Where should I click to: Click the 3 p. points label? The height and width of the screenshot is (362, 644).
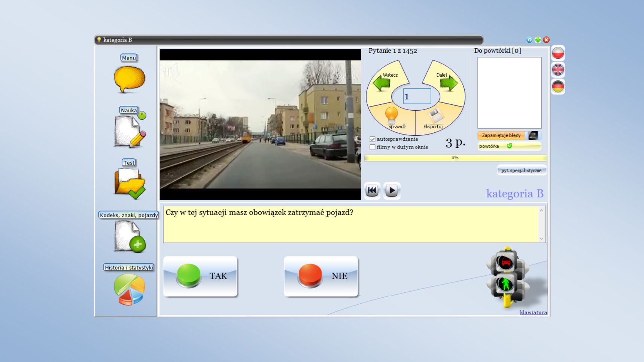click(455, 142)
